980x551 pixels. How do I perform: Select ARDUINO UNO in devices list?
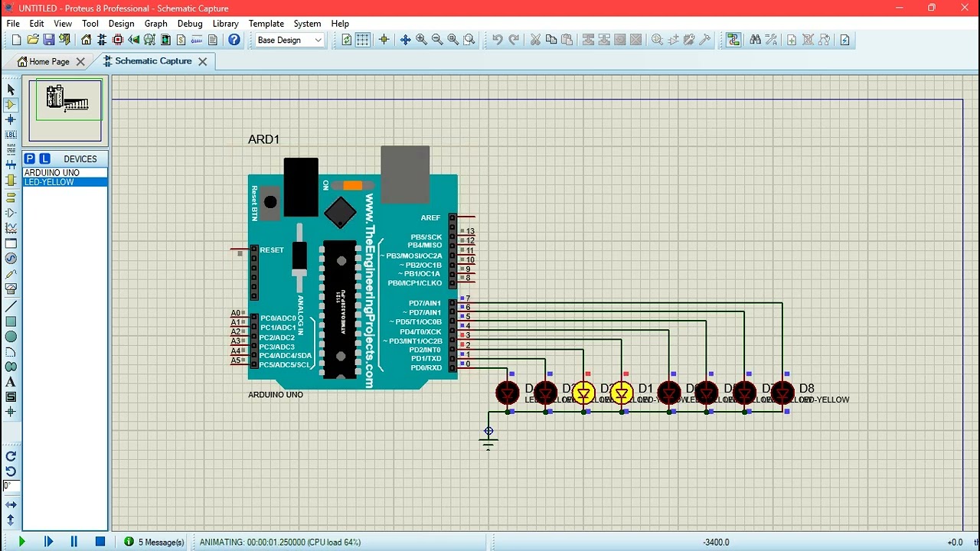click(65, 173)
